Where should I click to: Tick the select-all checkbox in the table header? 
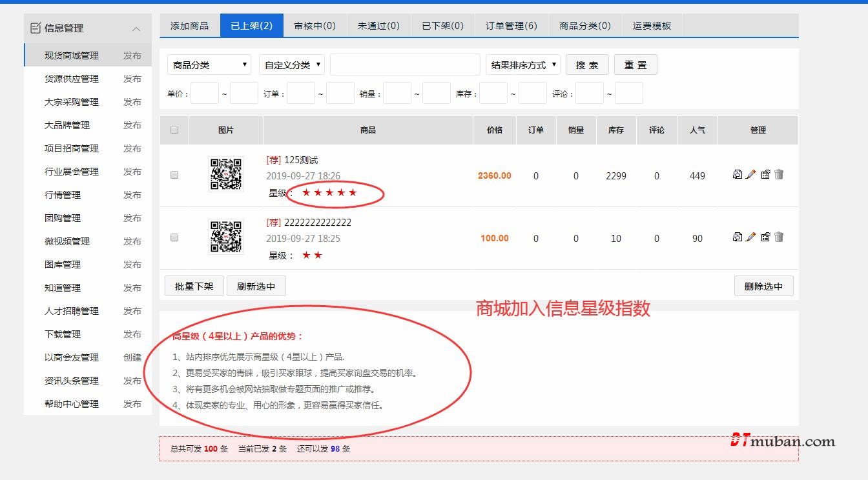(174, 130)
